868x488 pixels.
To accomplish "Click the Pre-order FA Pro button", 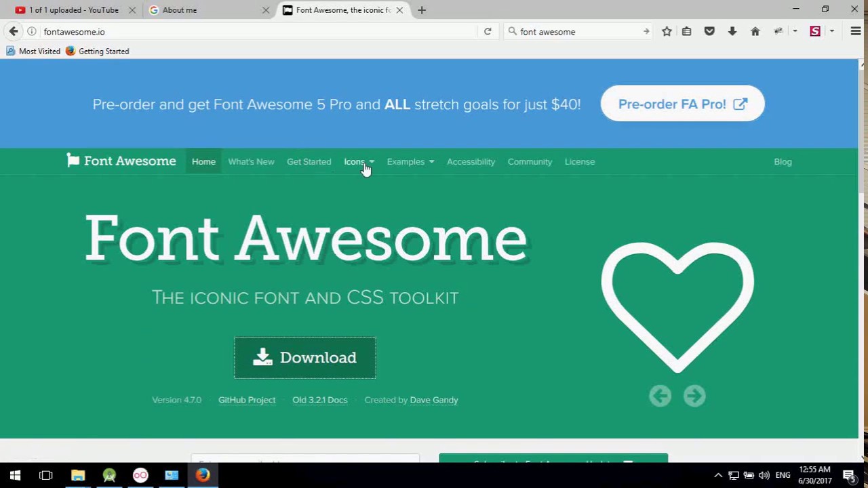I will 682,104.
